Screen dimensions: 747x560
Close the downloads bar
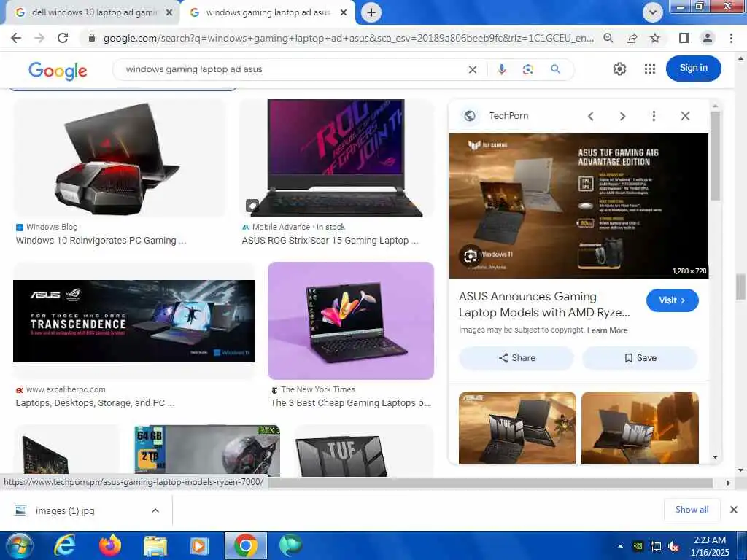pos(734,510)
